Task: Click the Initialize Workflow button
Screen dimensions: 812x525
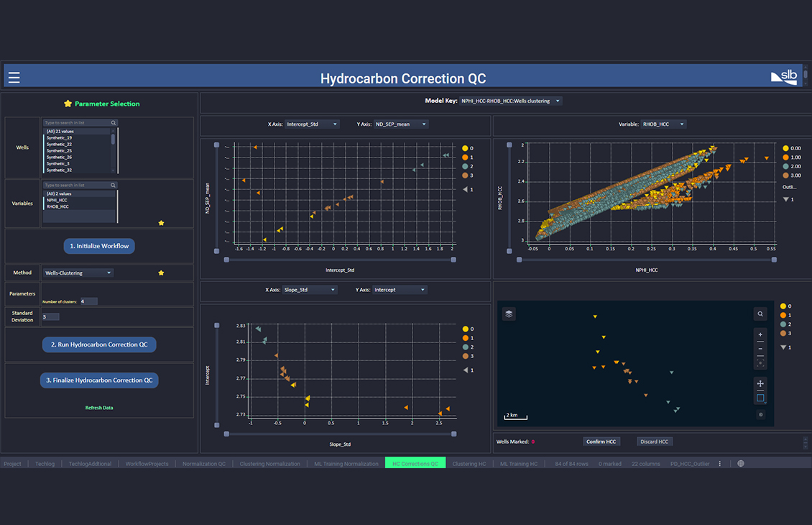Action: (98, 245)
